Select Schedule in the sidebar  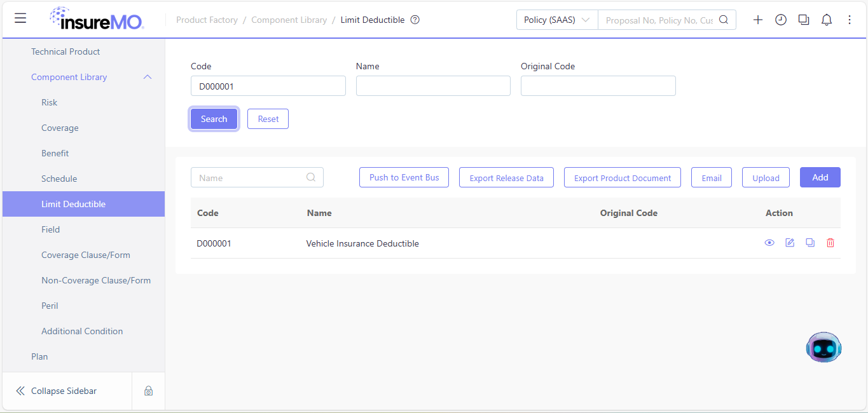59,179
